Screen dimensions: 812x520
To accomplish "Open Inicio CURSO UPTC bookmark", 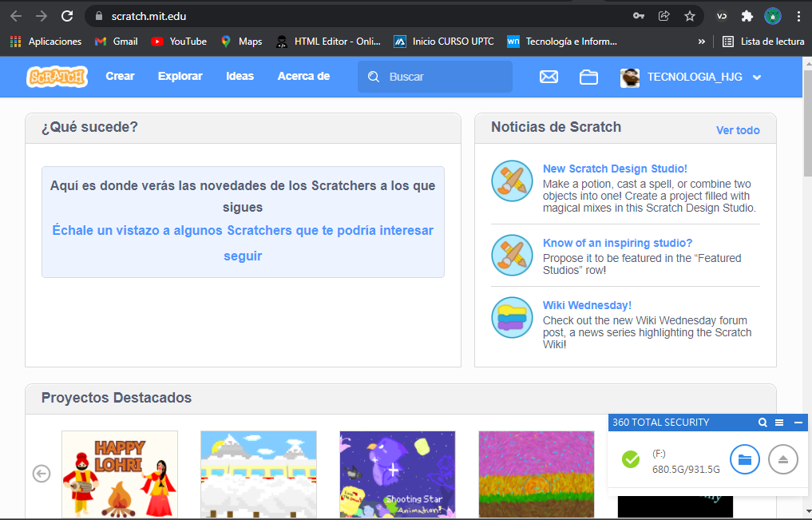I will [x=444, y=42].
